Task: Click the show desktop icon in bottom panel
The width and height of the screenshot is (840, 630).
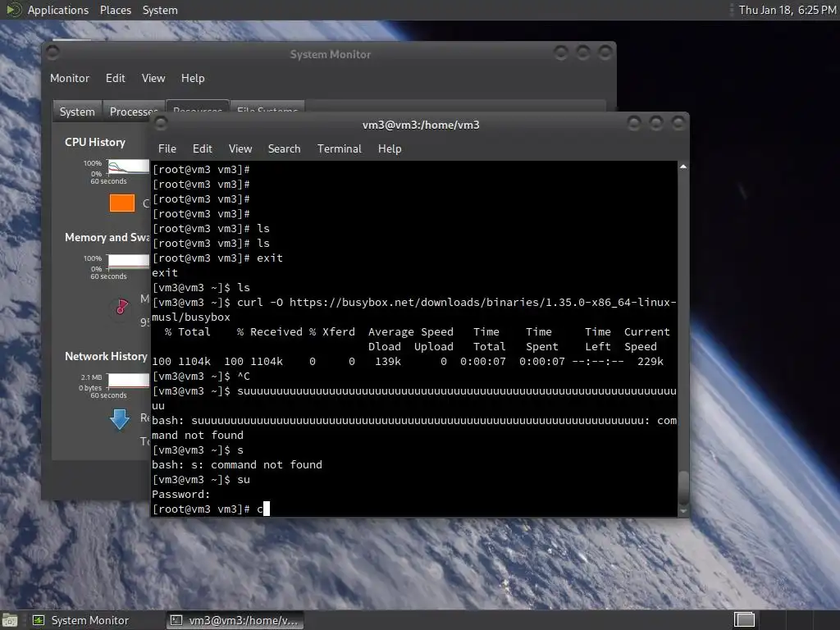Action: click(x=10, y=620)
